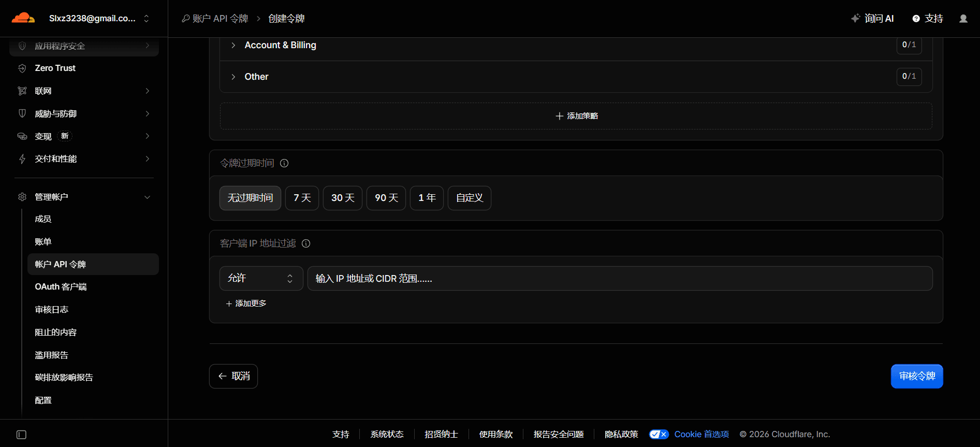Click the Zero Trust sidebar icon
This screenshot has width=980, height=447.
click(x=22, y=68)
